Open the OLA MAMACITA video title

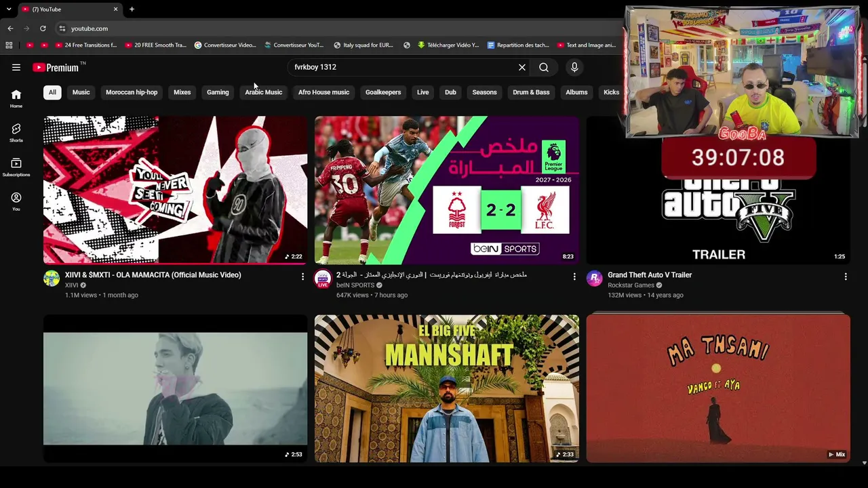point(153,275)
